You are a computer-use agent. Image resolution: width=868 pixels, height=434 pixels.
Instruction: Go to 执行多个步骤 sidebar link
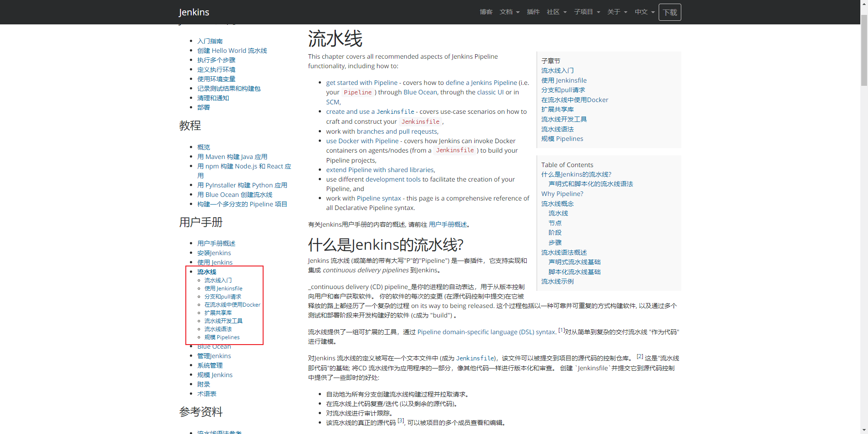(216, 60)
